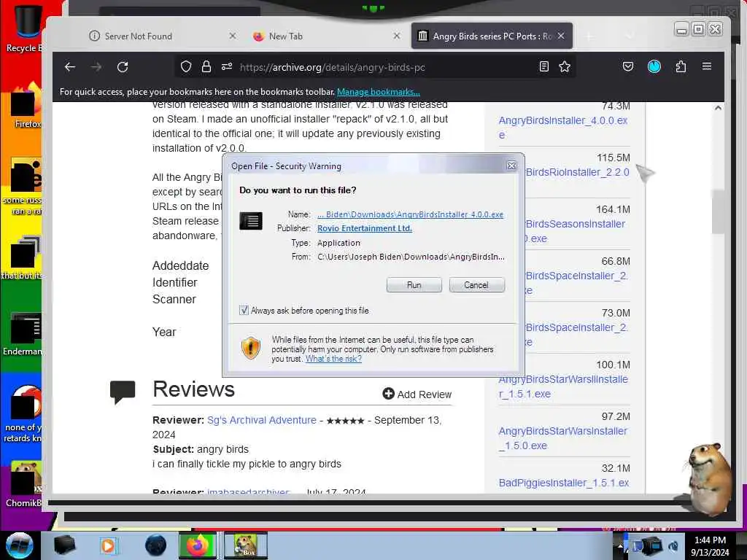Bookmark this page with the star icon
Image resolution: width=747 pixels, height=560 pixels.
click(x=565, y=67)
